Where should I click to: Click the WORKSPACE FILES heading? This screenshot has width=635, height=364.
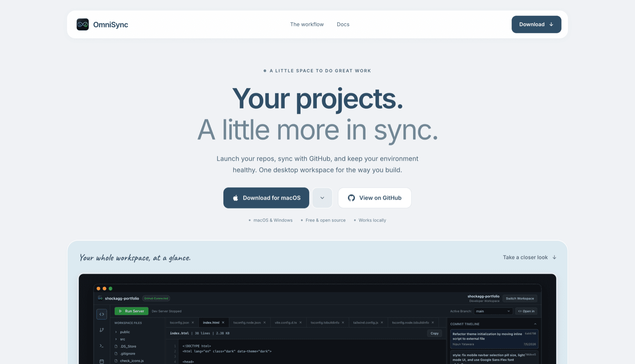(128, 323)
